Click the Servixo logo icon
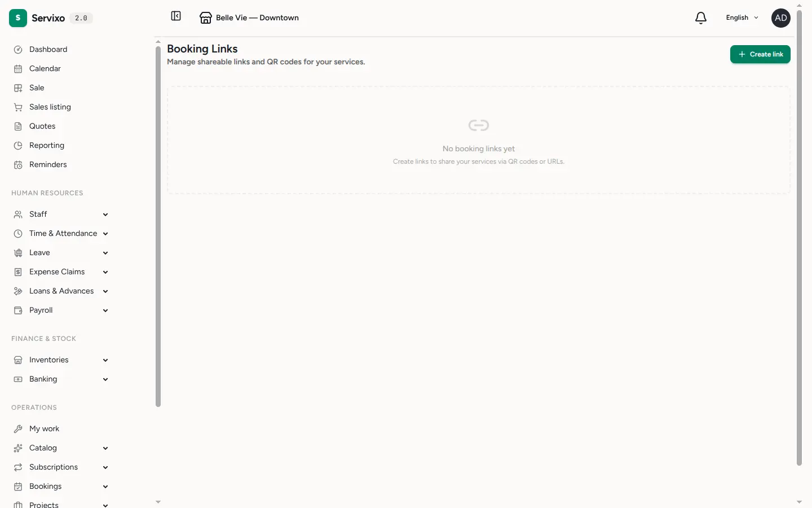Image resolution: width=812 pixels, height=508 pixels. [x=18, y=18]
